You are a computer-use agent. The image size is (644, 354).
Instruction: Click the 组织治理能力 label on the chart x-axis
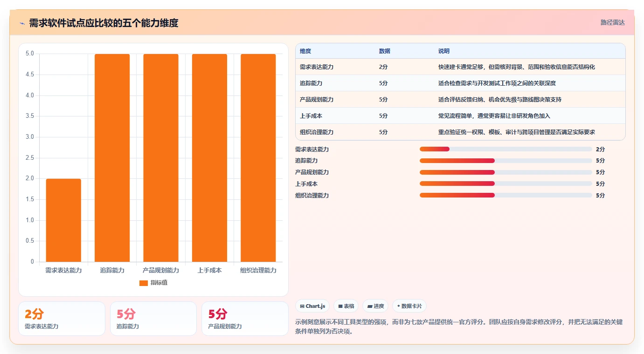tap(258, 271)
